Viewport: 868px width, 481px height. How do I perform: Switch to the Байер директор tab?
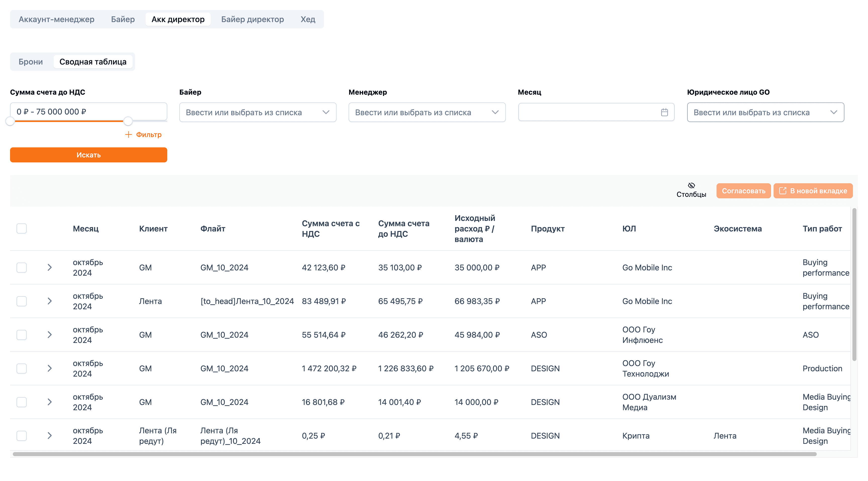(x=252, y=19)
